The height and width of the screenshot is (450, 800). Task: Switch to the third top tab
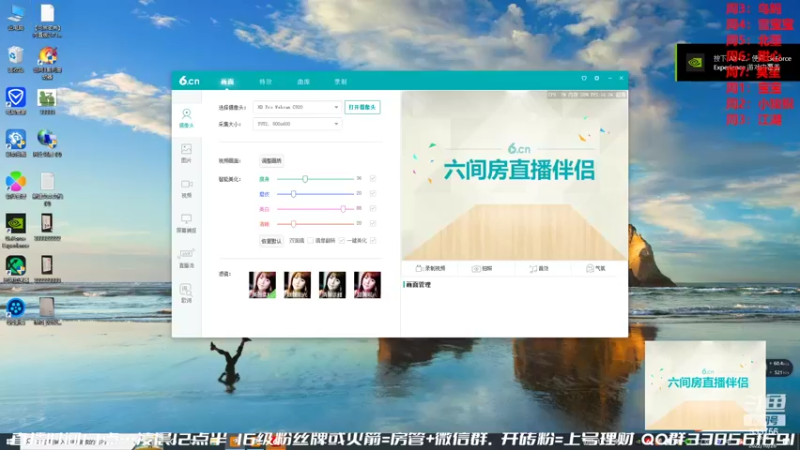click(x=304, y=82)
